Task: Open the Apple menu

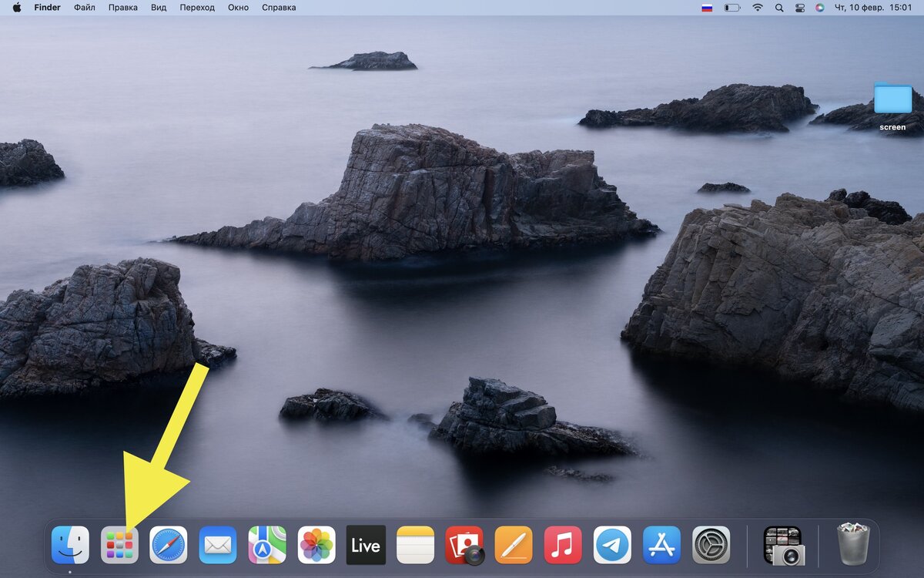Action: [17, 8]
